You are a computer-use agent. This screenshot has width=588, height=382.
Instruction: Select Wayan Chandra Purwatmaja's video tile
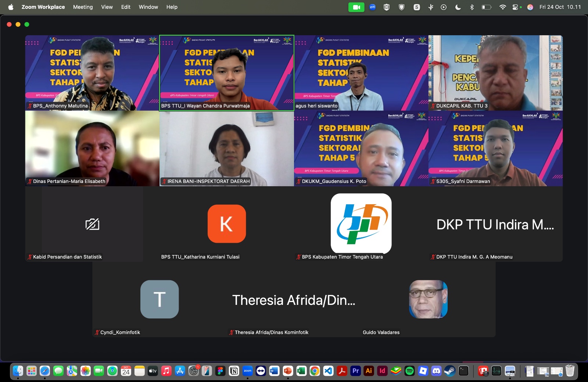coord(226,73)
